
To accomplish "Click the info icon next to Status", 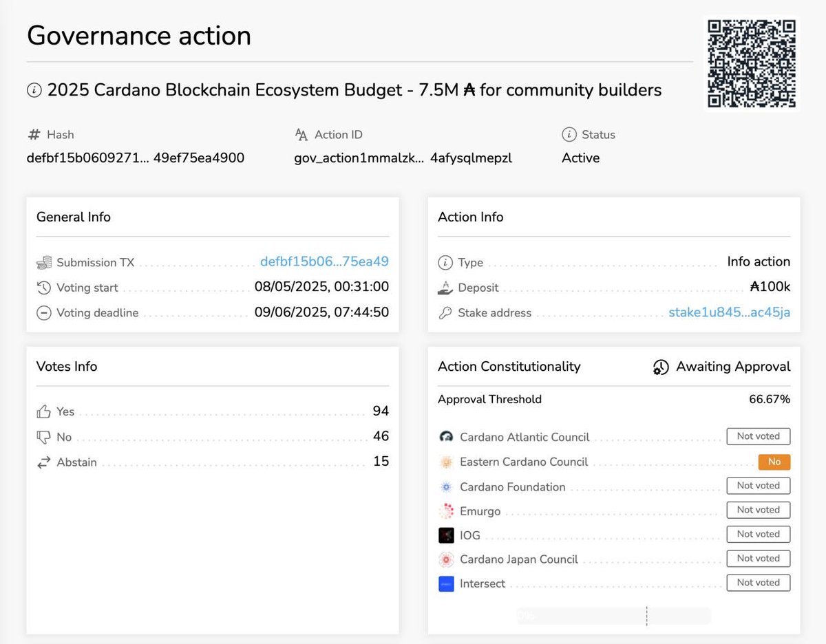I will (569, 135).
